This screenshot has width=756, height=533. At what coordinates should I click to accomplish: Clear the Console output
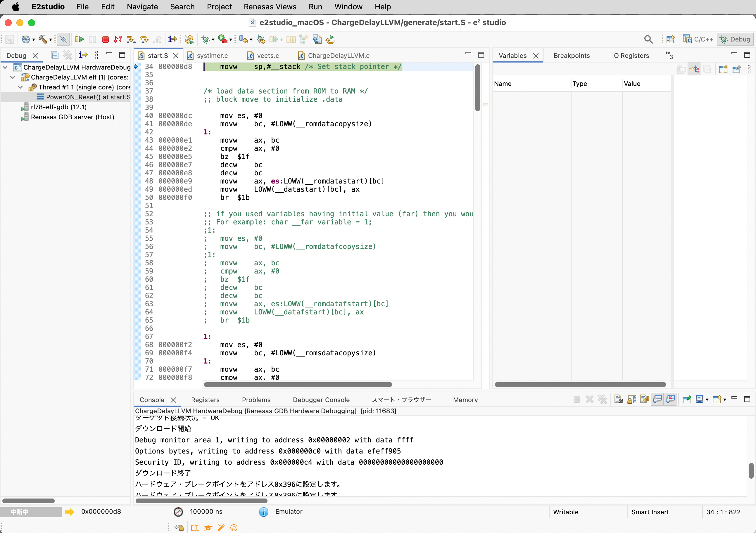619,399
